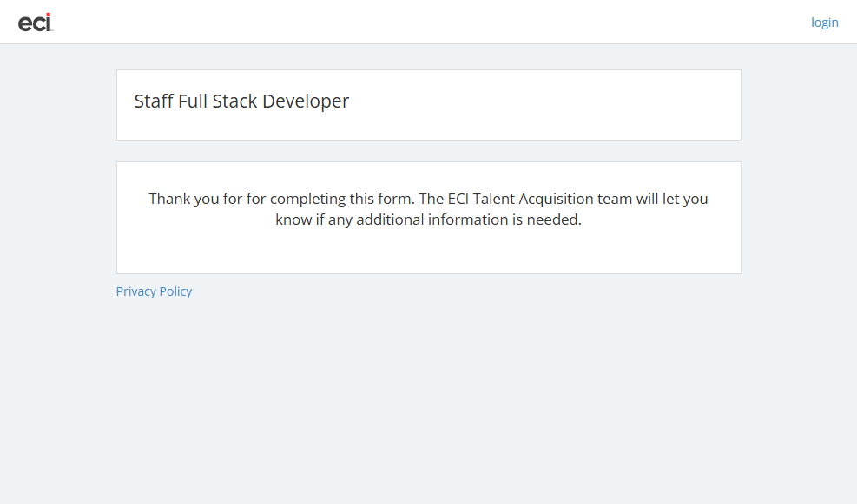The image size is (857, 504).
Task: Open the login link
Action: pos(824,23)
